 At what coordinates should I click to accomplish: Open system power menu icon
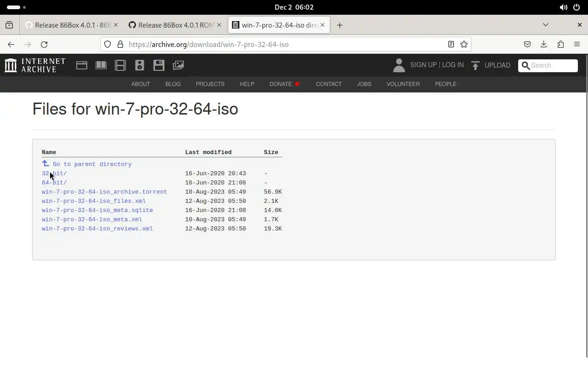pyautogui.click(x=577, y=7)
